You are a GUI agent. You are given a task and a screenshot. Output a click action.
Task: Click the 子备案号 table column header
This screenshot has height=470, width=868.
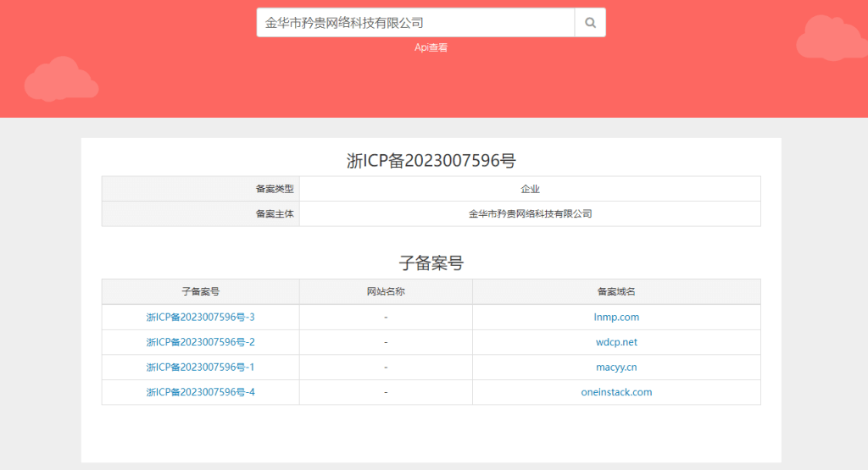click(x=200, y=291)
